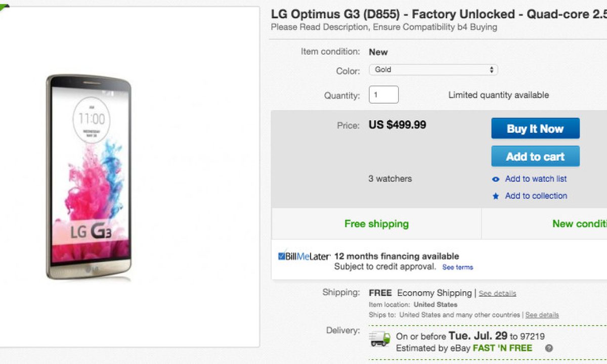Click the eye icon beside watch list

496,179
